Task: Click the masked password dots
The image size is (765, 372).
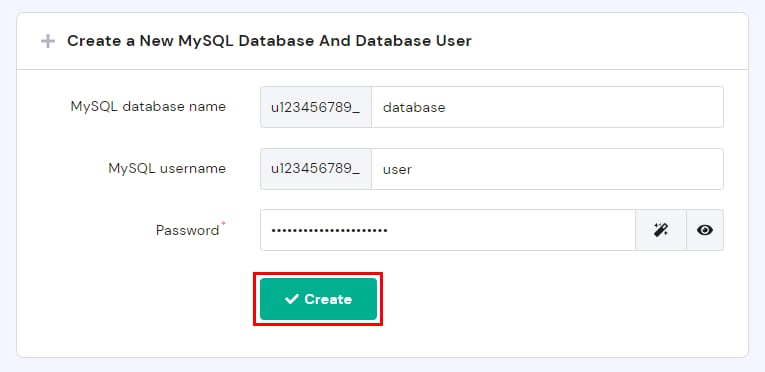Action: [329, 230]
